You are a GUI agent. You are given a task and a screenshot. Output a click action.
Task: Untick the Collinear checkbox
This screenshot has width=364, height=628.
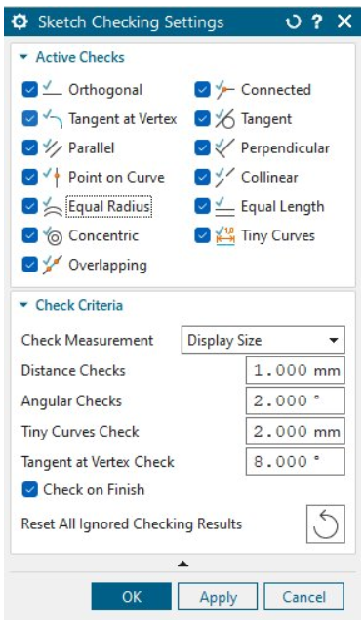click(x=202, y=178)
